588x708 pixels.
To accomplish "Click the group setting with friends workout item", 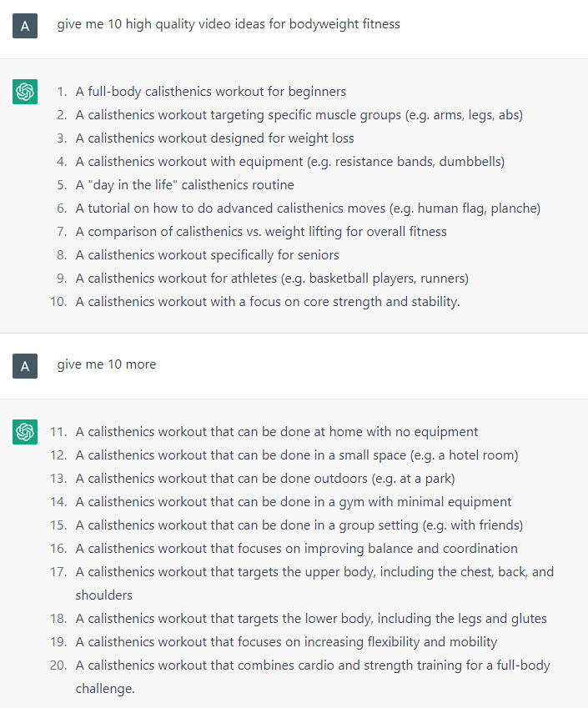I will click(299, 525).
